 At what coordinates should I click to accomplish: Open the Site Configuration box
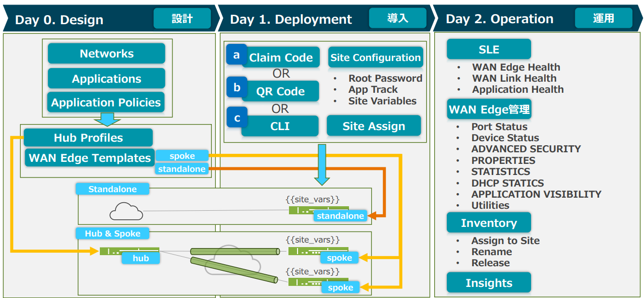[x=375, y=57]
